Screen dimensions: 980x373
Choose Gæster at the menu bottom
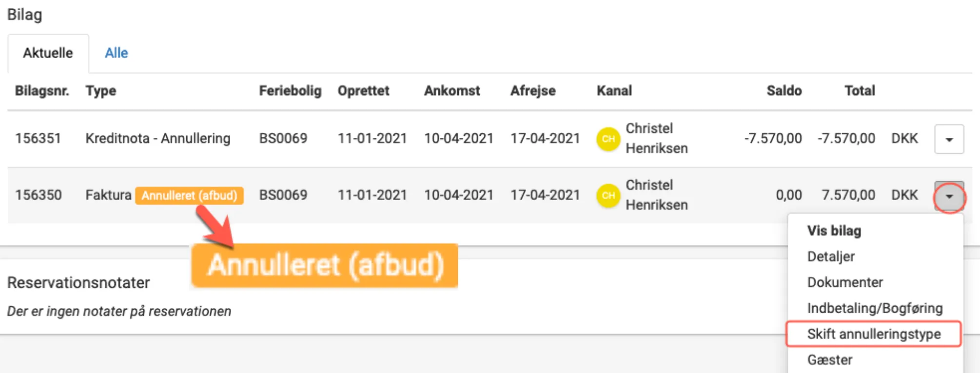pyautogui.click(x=829, y=359)
